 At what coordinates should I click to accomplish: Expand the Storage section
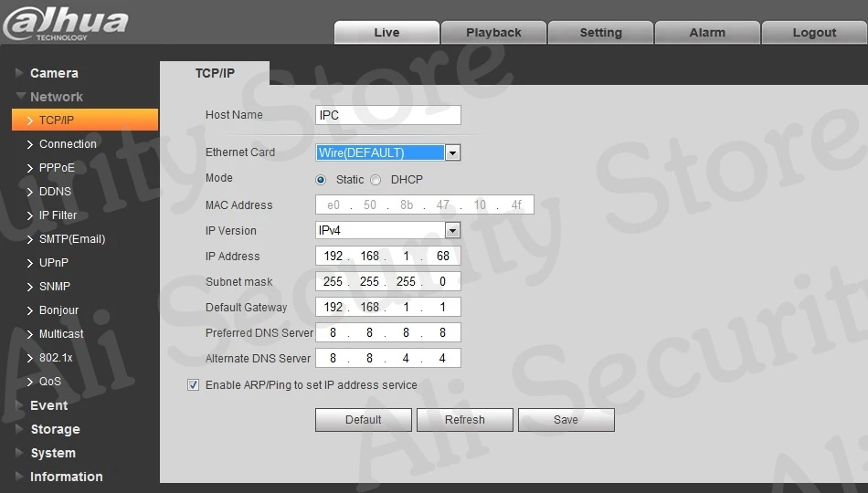55,429
